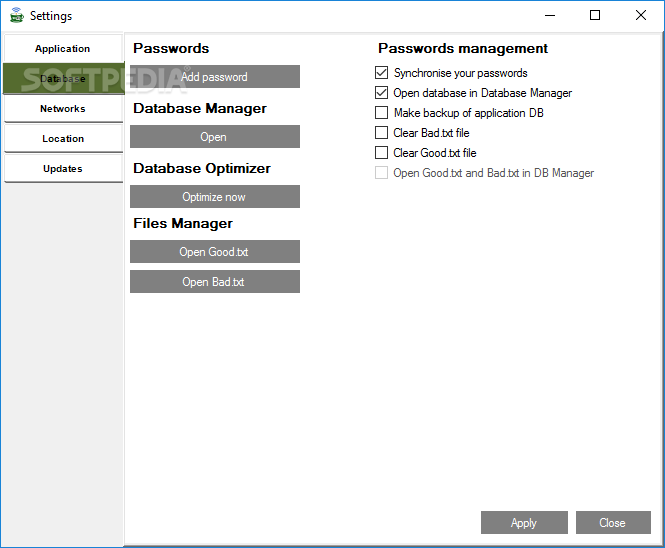Click Optimize now button

(215, 197)
